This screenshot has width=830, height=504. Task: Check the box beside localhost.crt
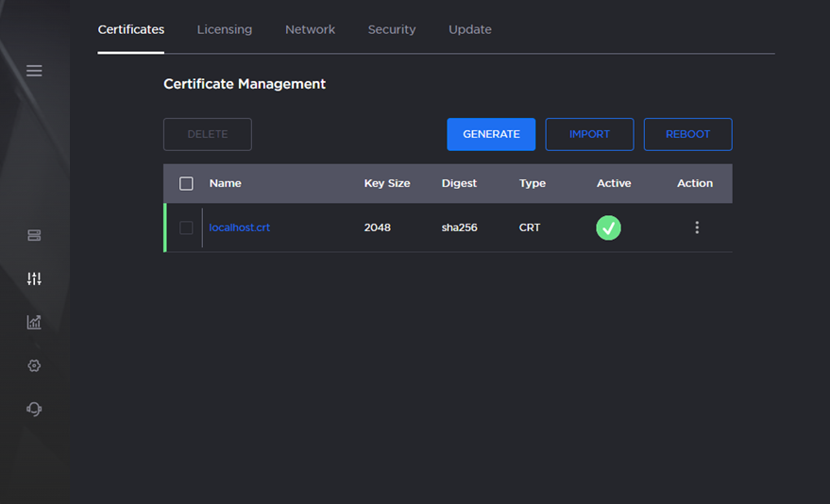(186, 227)
